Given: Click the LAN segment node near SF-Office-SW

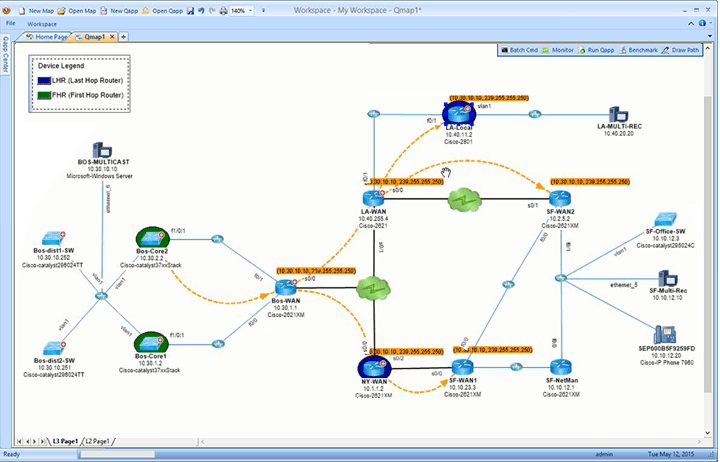Looking at the screenshot, I should point(561,278).
